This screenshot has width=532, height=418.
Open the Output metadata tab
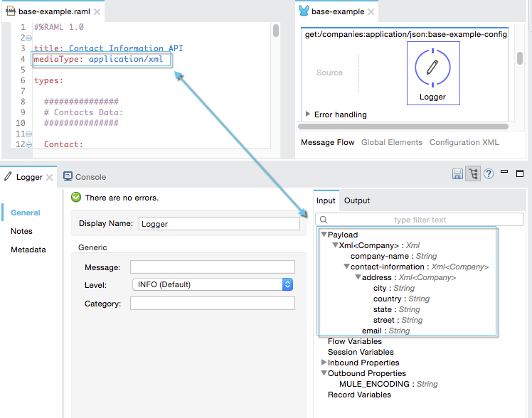click(357, 200)
